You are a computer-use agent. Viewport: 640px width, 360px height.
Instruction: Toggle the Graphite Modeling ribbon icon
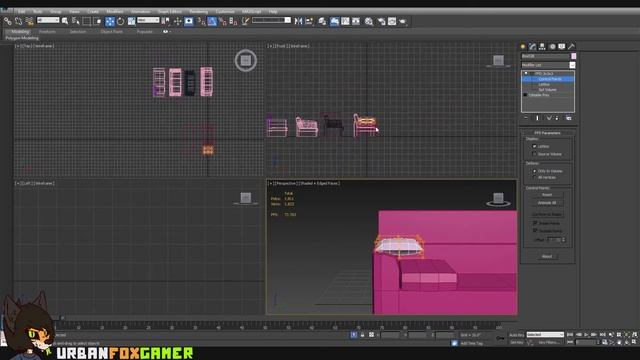[334, 21]
